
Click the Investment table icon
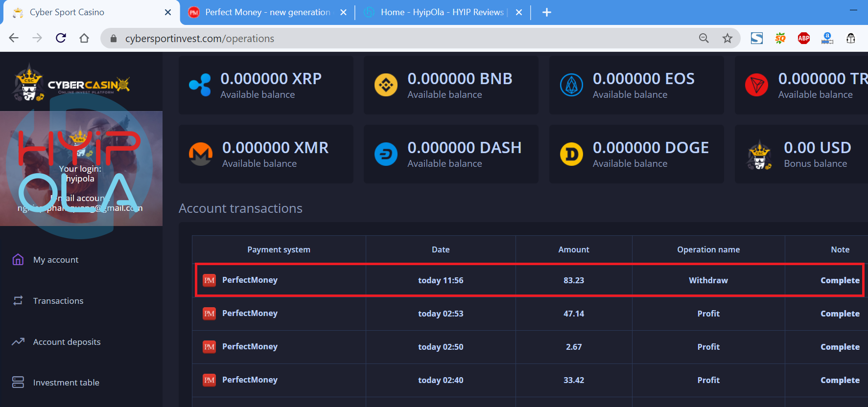pyautogui.click(x=18, y=382)
